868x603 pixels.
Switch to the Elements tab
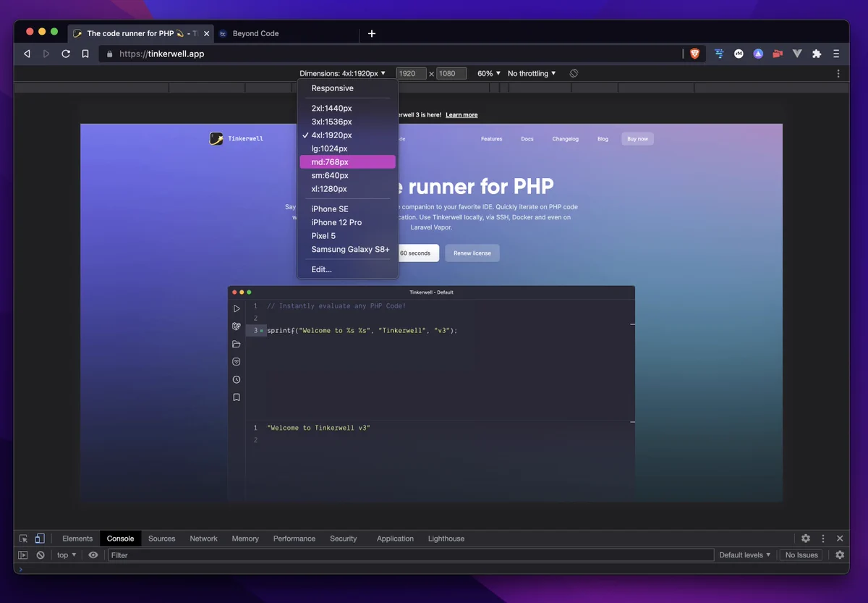pyautogui.click(x=77, y=539)
